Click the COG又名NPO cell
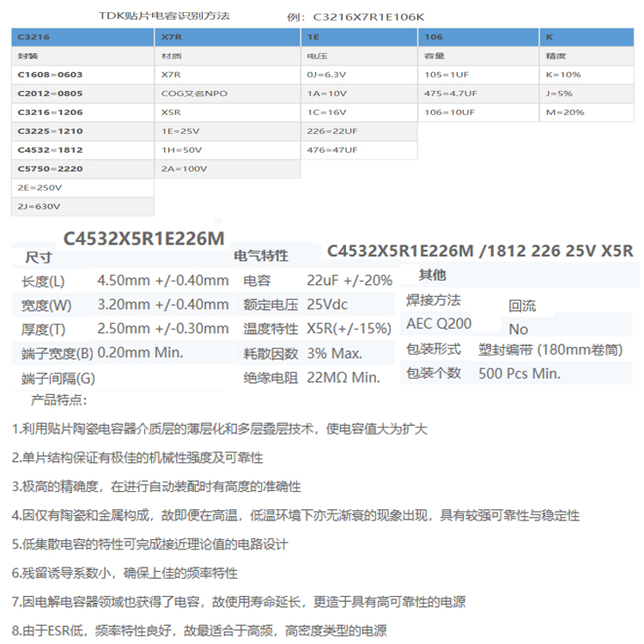The height and width of the screenshot is (644, 644). (228, 94)
